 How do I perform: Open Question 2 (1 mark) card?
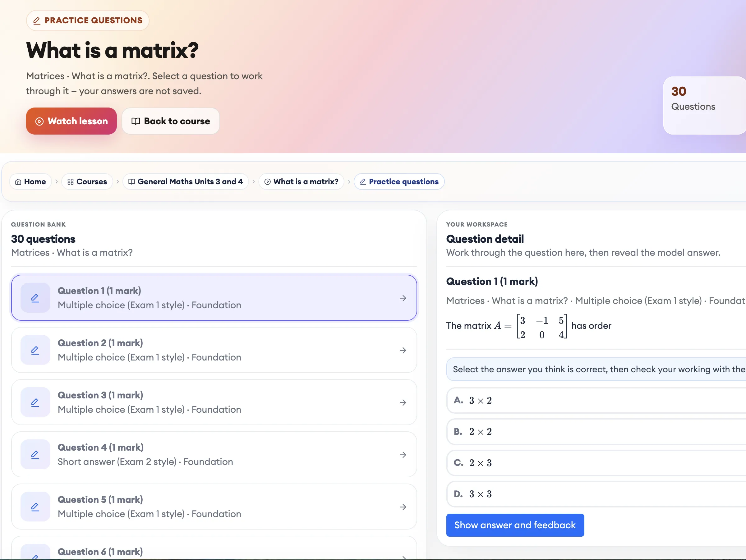(214, 350)
